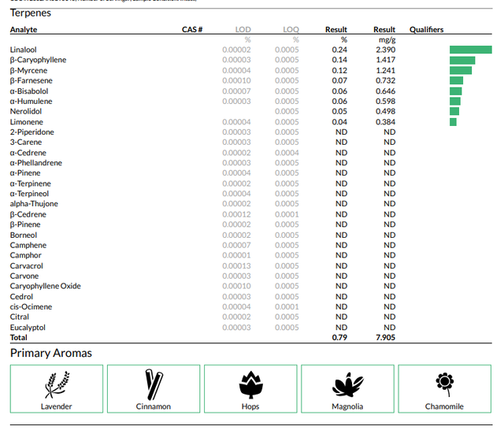Viewport: 504px width, 430px height.
Task: Click the Chamomile flower icon
Action: [445, 384]
